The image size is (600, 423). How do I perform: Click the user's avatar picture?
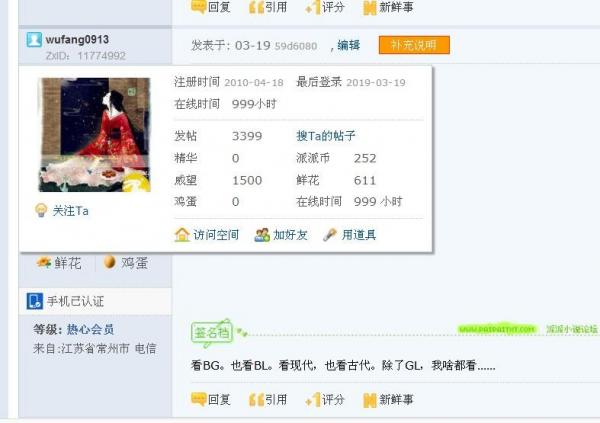(95, 135)
